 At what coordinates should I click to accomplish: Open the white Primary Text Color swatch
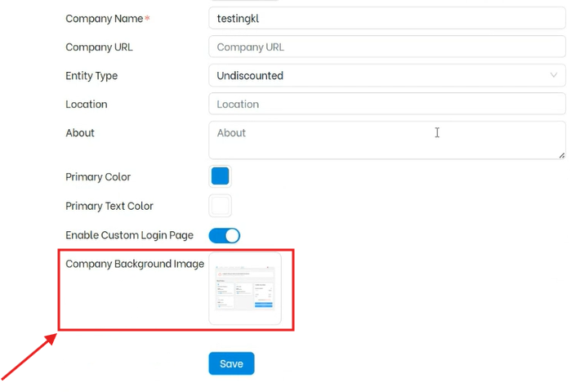[220, 206]
